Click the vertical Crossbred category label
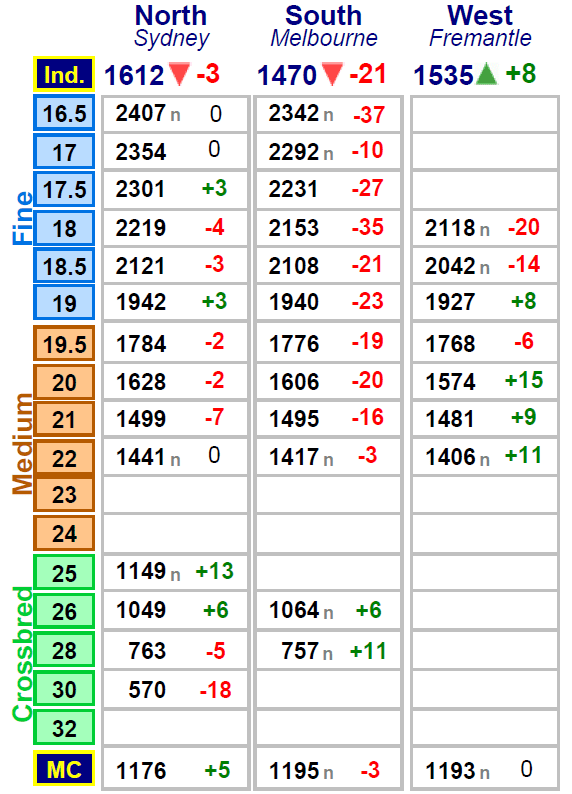 [22, 653]
